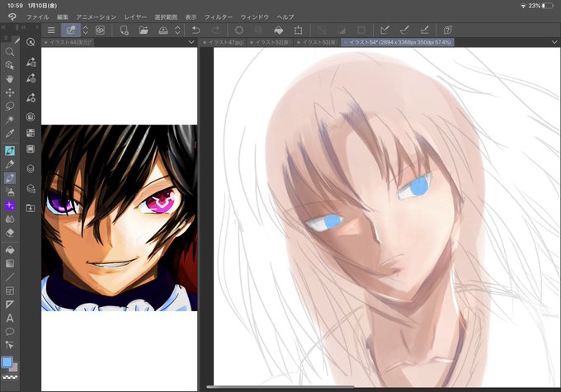Select the Airbrush tool
The image size is (561, 392).
pos(10,192)
